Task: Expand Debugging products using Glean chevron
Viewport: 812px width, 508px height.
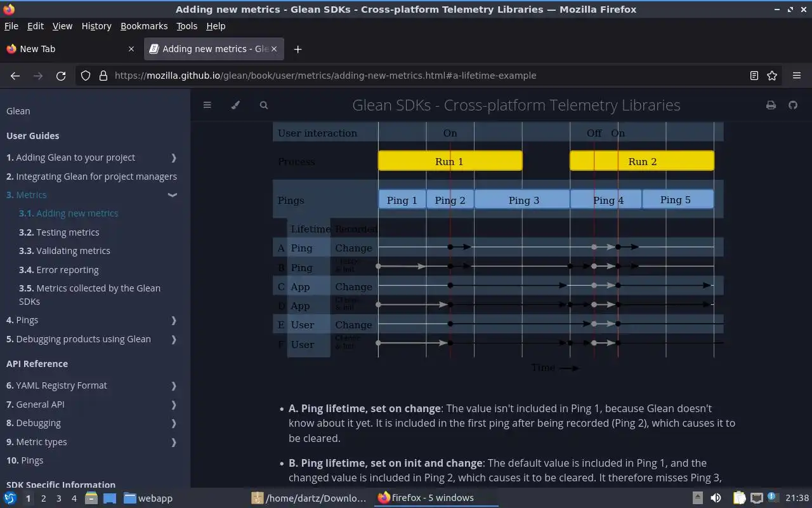Action: click(x=174, y=339)
